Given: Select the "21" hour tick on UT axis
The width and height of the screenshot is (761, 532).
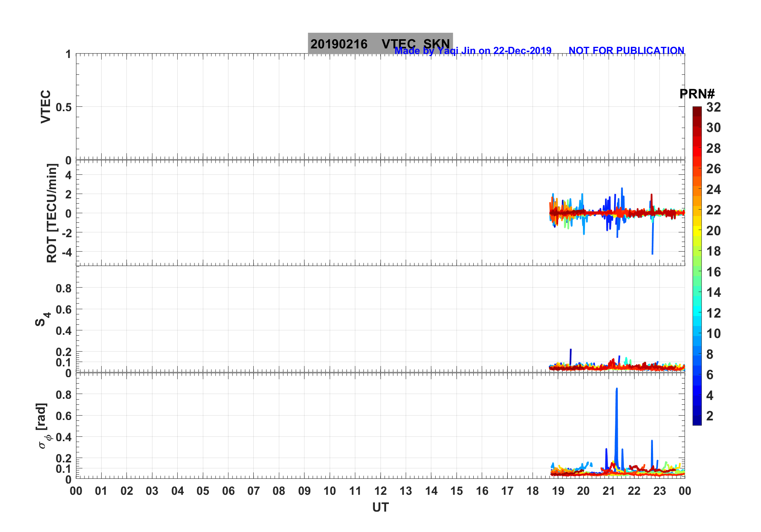Looking at the screenshot, I should click(x=609, y=491).
